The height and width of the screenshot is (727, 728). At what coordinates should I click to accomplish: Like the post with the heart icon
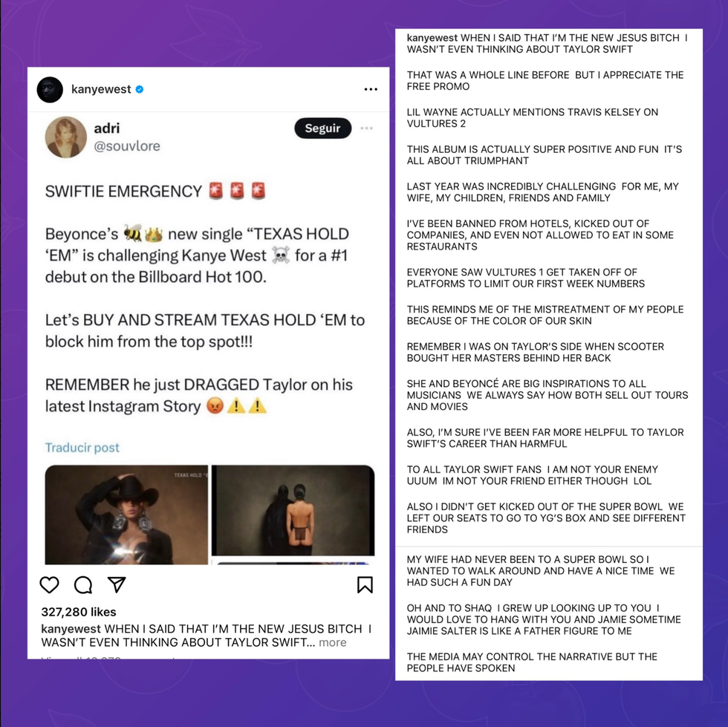(49, 585)
